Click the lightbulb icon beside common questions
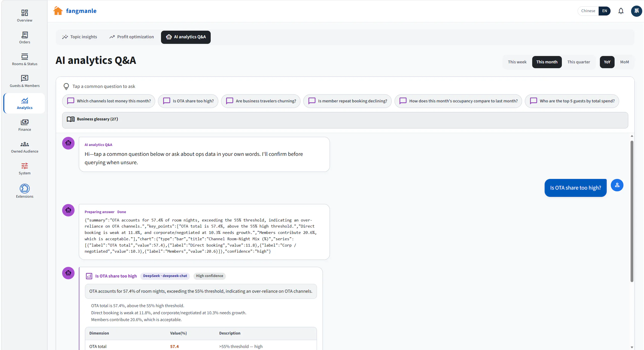The height and width of the screenshot is (350, 644). 66,86
